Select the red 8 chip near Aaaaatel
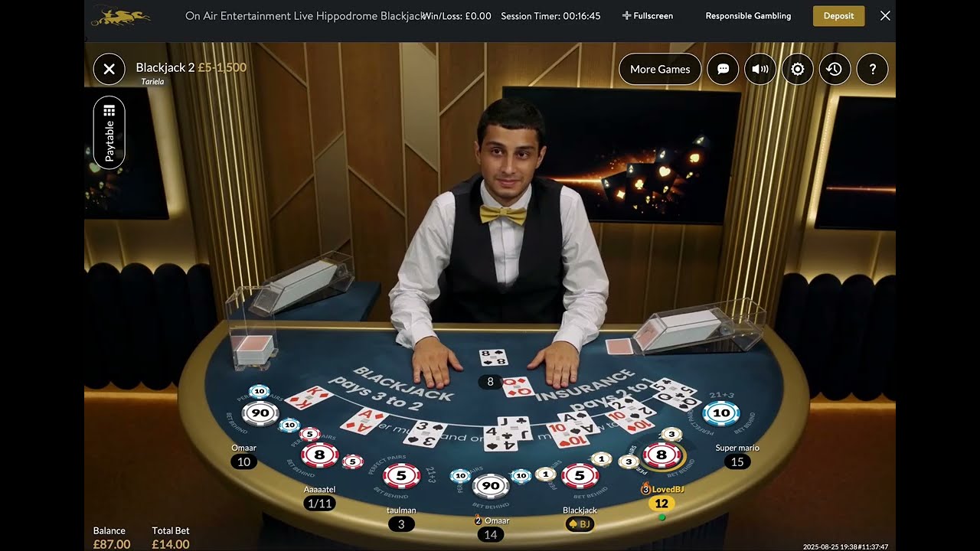This screenshot has width=980, height=551. point(319,455)
